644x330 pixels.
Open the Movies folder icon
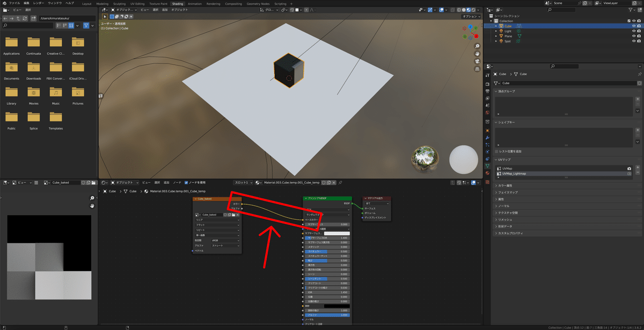(34, 92)
